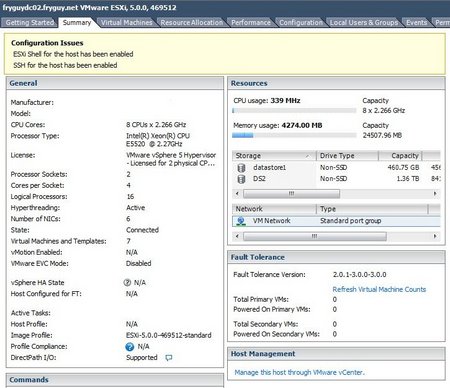This screenshot has width=450, height=388.
Task: Go to the Performance tab
Action: pos(251,22)
